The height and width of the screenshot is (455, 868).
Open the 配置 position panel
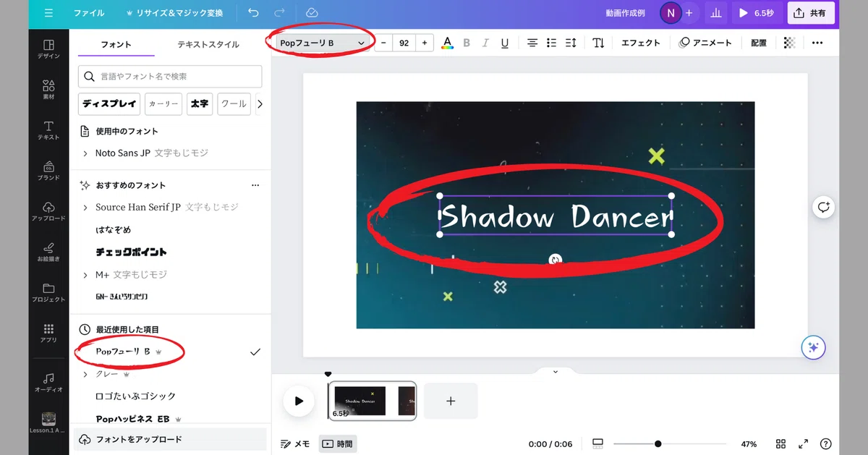pos(759,43)
